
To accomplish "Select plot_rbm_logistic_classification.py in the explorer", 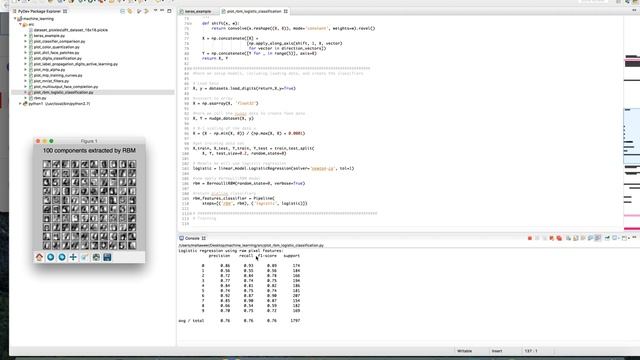I will [63, 92].
